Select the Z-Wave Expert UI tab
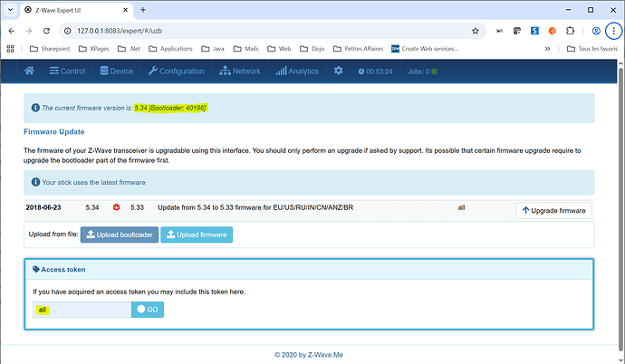Image resolution: width=625 pixels, height=364 pixels. tap(76, 10)
